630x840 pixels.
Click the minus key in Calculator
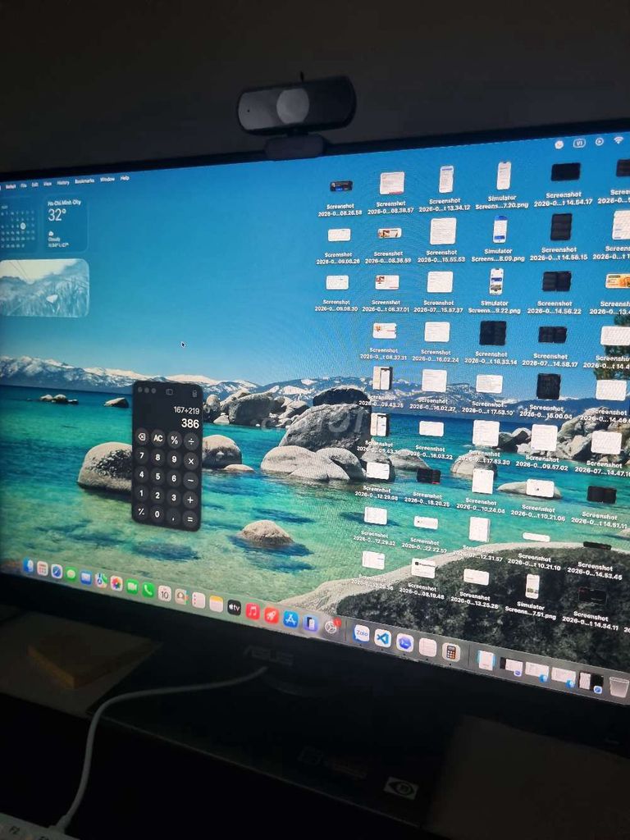coord(190,481)
